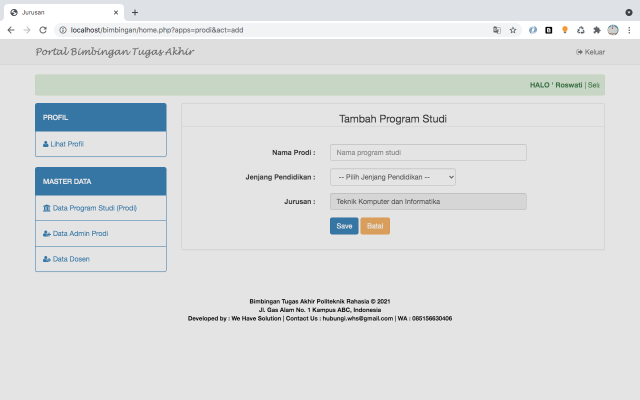Viewport: 640px width, 400px height.
Task: Bookmark this page with the star icon
Action: coord(513,30)
